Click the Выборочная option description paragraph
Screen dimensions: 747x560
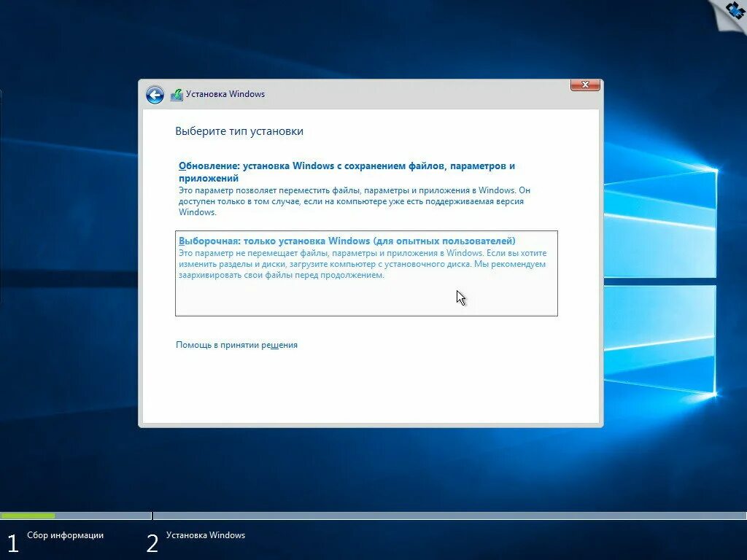pyautogui.click(x=363, y=264)
